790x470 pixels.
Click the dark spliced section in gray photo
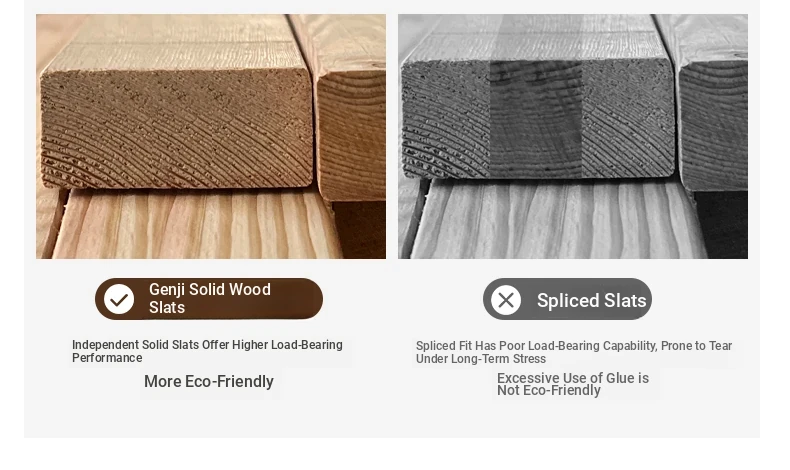(536, 119)
